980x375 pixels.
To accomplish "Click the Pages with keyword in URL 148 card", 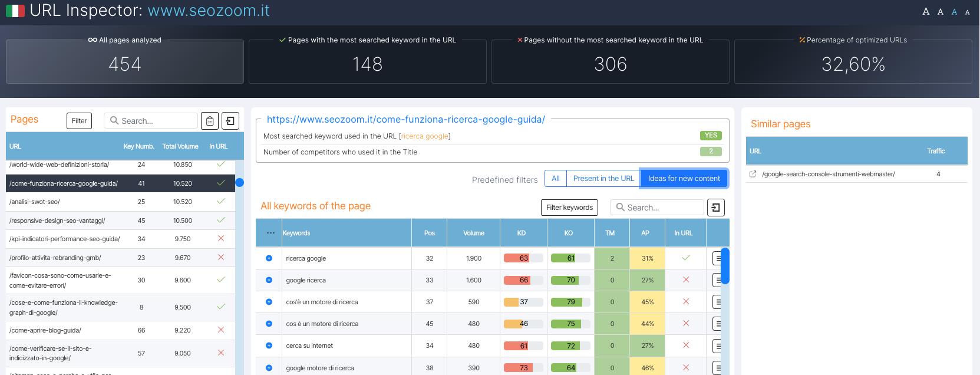I will click(x=368, y=61).
